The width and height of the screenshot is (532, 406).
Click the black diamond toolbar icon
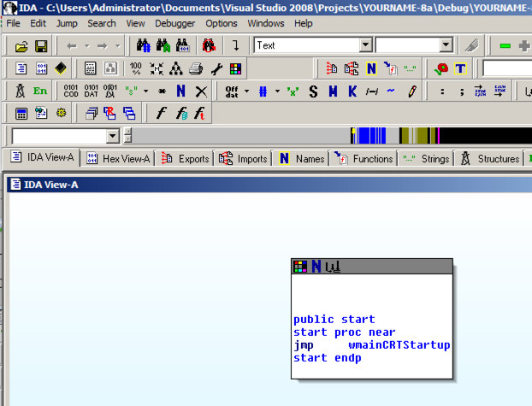[61, 68]
